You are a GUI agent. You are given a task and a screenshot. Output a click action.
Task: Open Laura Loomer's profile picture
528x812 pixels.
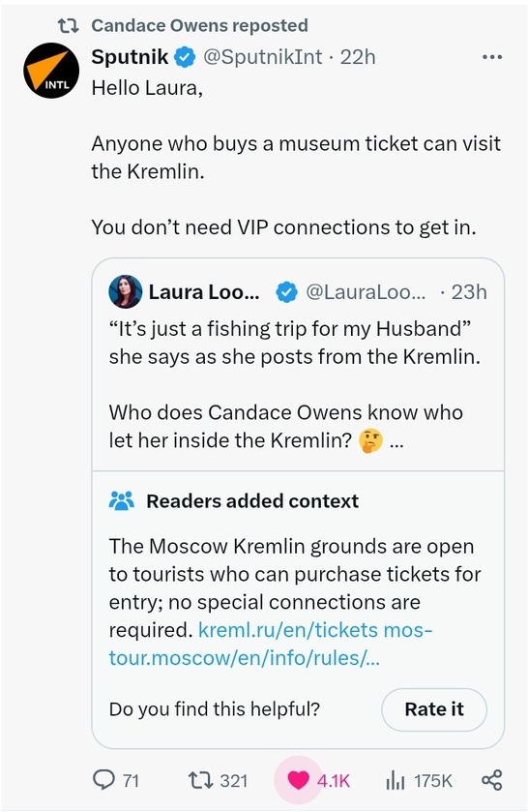pyautogui.click(x=126, y=291)
